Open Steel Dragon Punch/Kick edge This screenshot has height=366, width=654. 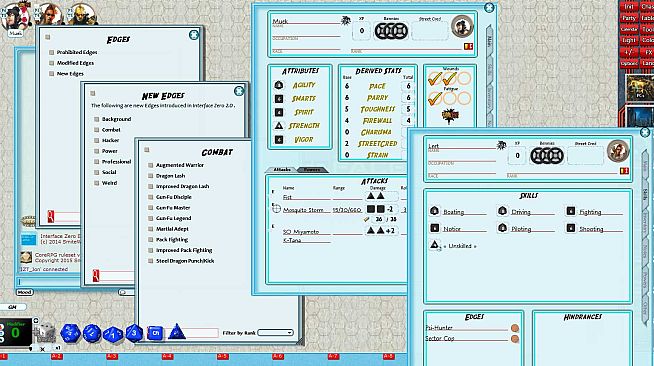(x=185, y=261)
